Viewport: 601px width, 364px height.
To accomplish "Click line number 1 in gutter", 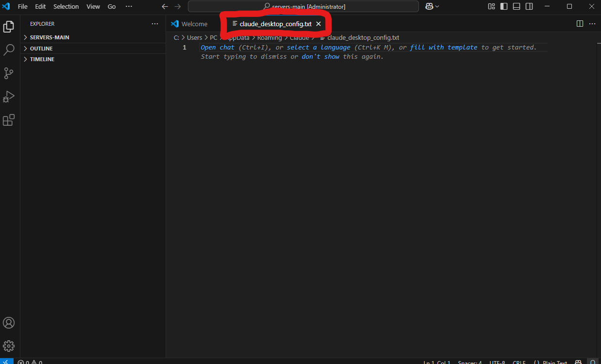I will point(184,47).
